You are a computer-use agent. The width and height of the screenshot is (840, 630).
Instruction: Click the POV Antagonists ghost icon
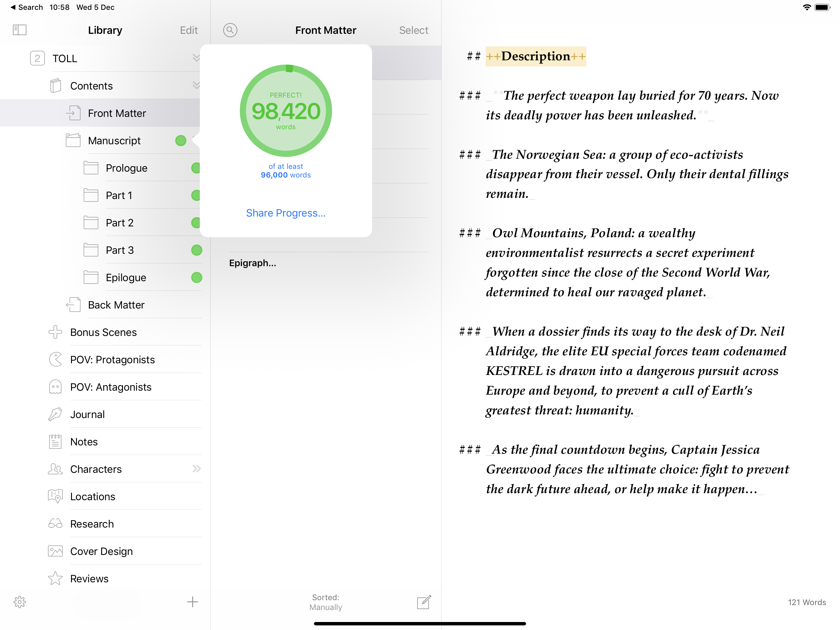coord(55,386)
